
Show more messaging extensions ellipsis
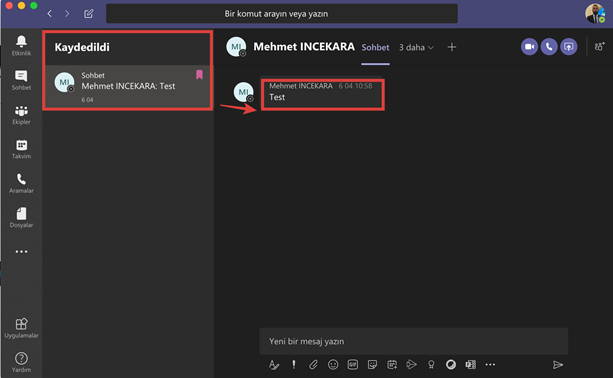pyautogui.click(x=490, y=365)
